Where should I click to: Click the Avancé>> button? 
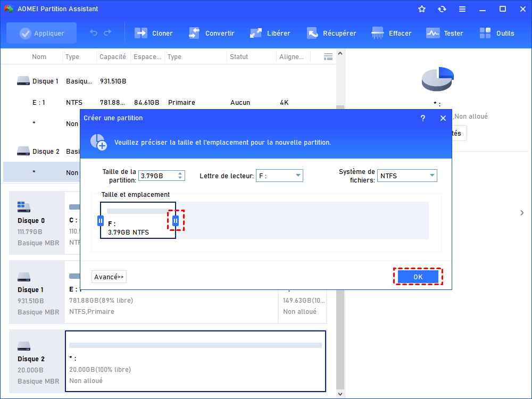tap(109, 277)
